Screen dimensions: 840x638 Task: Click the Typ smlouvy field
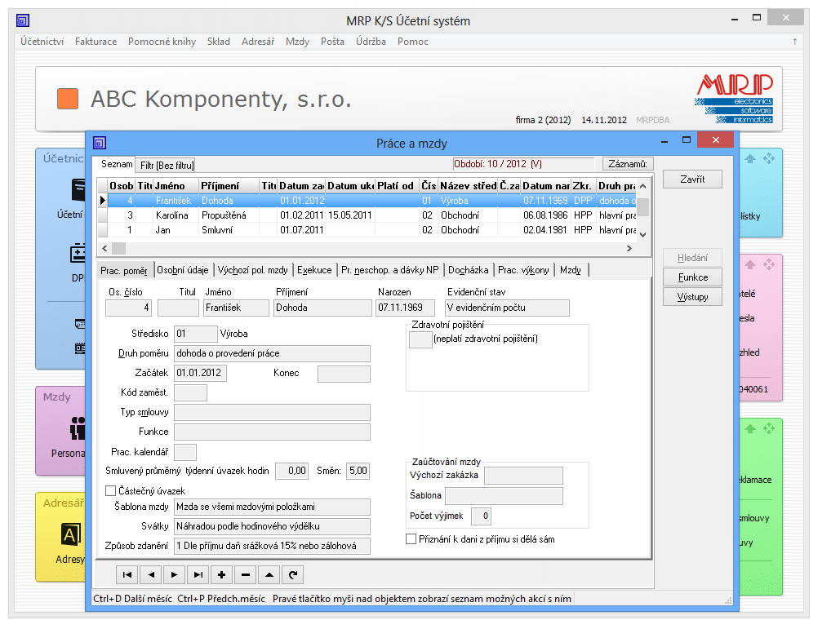[272, 412]
